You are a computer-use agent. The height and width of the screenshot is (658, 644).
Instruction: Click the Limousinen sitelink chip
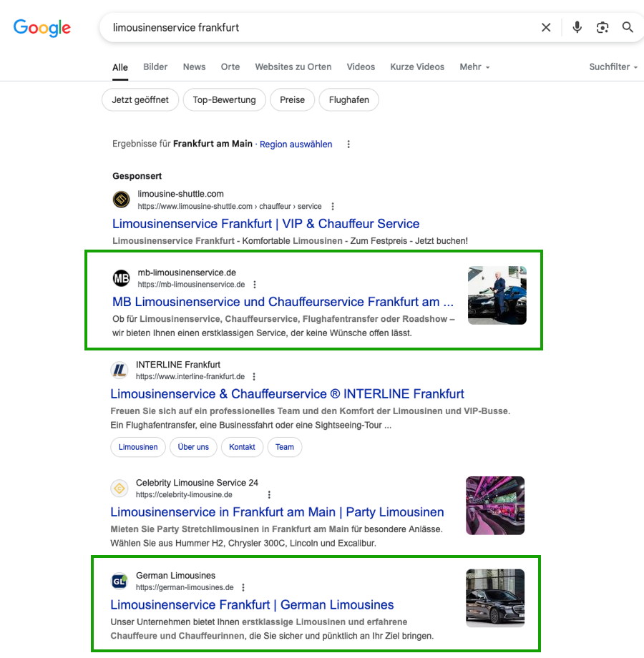pos(138,447)
